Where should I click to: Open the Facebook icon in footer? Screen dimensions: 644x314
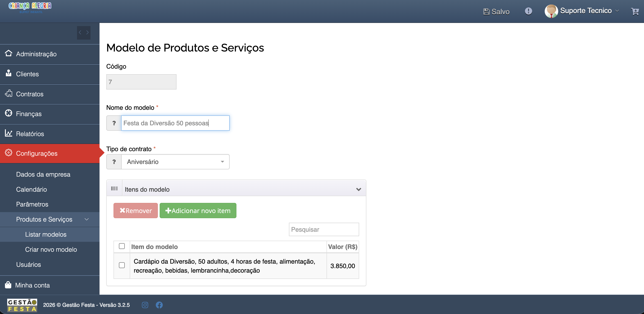click(159, 305)
